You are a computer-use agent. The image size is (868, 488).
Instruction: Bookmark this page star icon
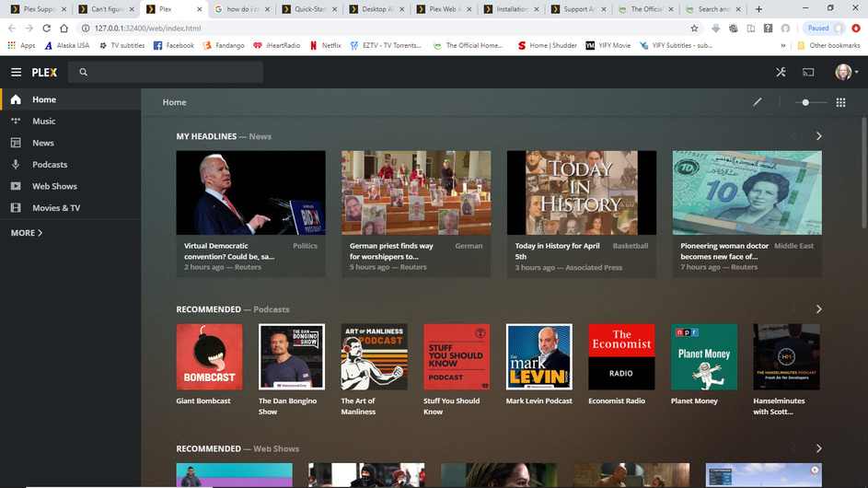[x=694, y=29]
